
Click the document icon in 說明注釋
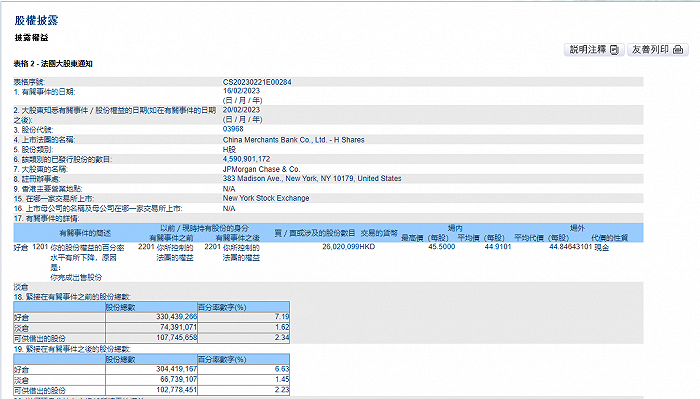click(614, 50)
